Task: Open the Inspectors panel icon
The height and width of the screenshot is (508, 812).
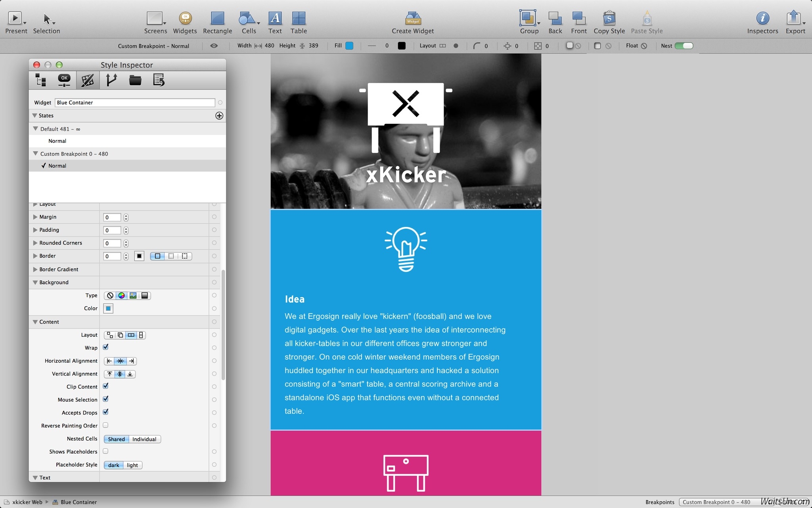Action: point(762,18)
